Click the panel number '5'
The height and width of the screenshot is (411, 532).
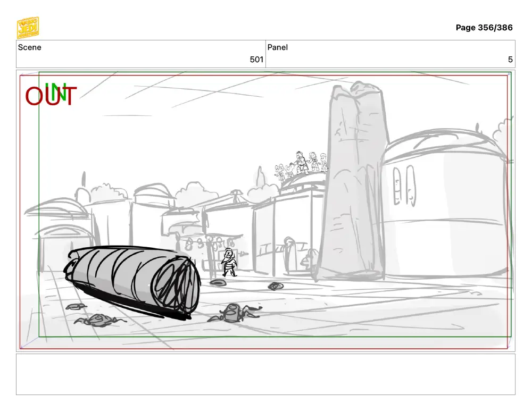(x=510, y=60)
